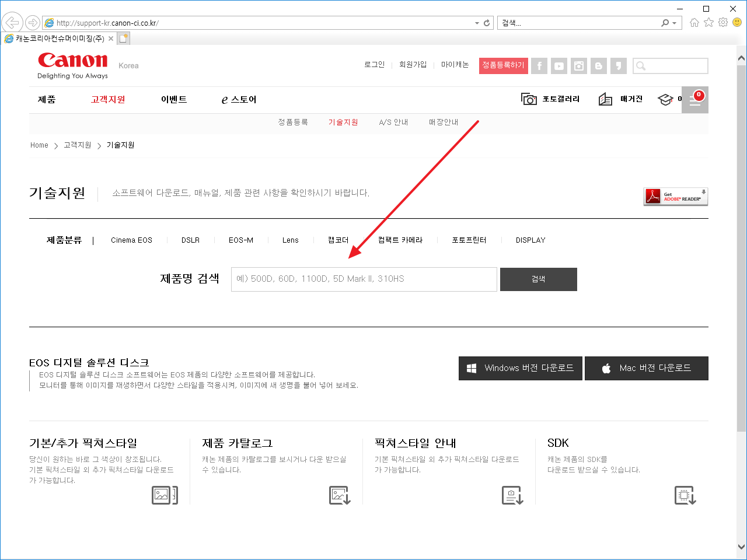Select 매장안내 submenu item
Image resolution: width=747 pixels, height=560 pixels.
pos(444,123)
